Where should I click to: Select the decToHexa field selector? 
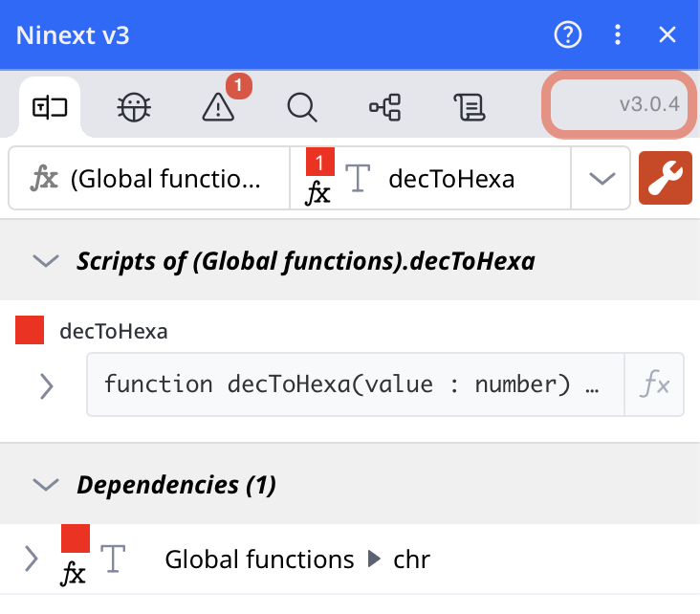[x=430, y=178]
